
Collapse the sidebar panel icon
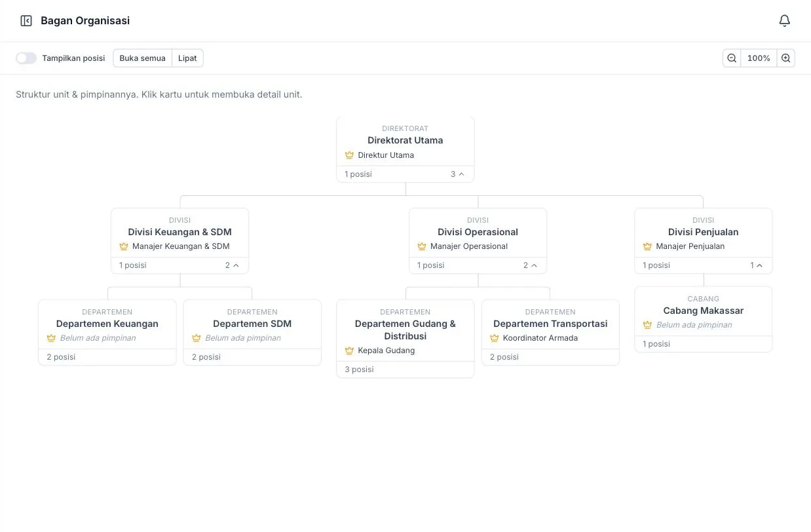pos(26,21)
